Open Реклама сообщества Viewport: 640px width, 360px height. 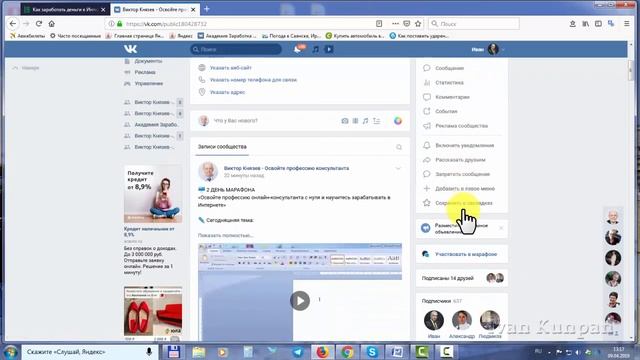pyautogui.click(x=461, y=126)
